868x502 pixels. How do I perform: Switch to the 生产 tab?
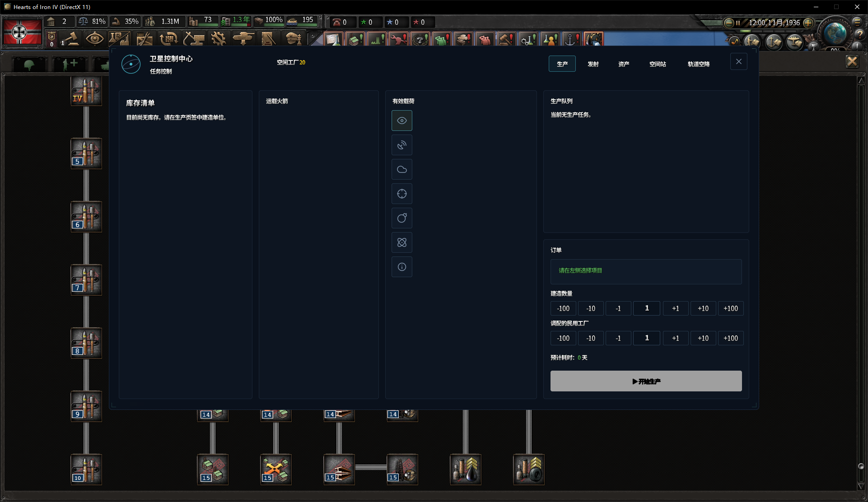click(x=562, y=64)
